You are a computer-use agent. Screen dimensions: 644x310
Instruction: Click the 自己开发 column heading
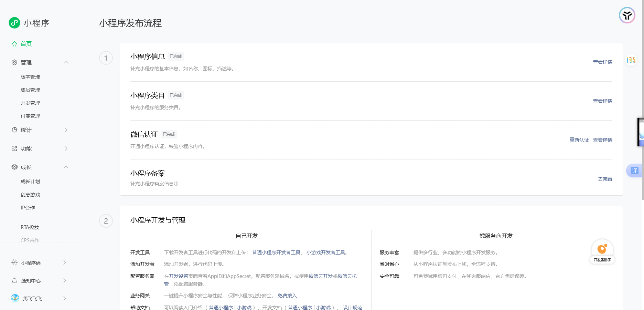pos(247,236)
